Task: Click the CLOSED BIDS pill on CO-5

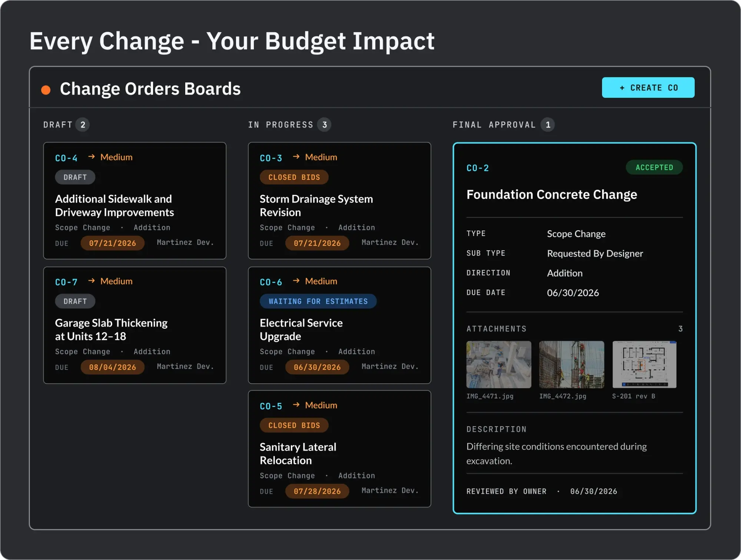Action: point(294,425)
